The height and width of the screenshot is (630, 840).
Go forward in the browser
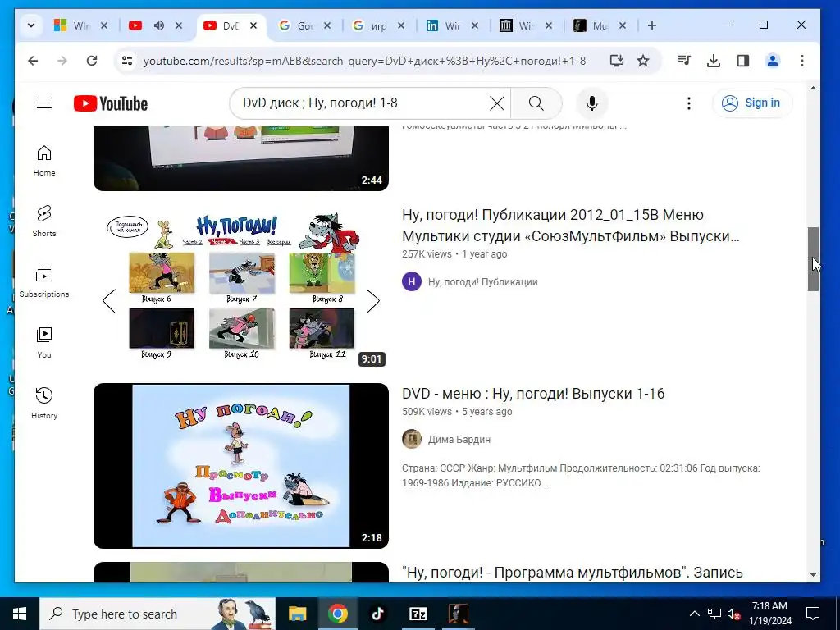(62, 61)
